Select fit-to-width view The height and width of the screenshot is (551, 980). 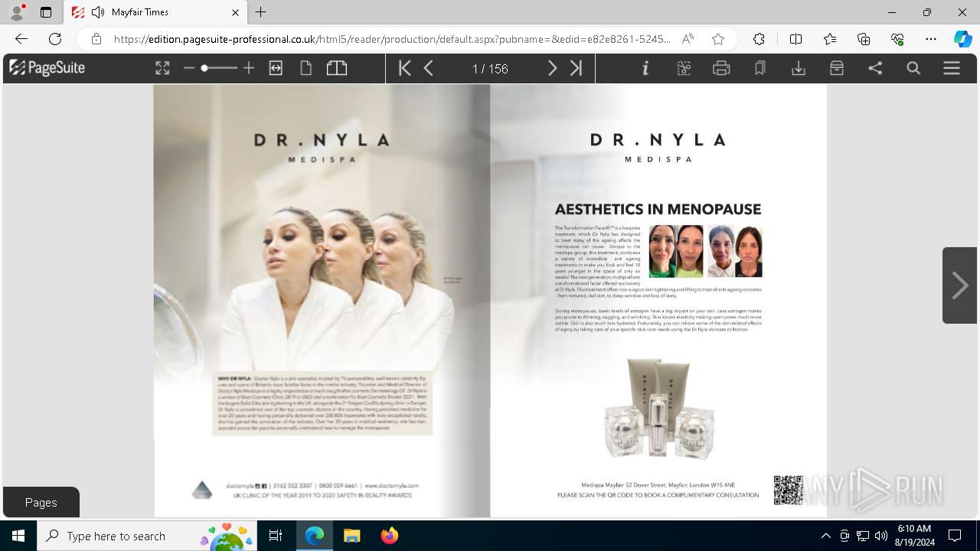(276, 68)
